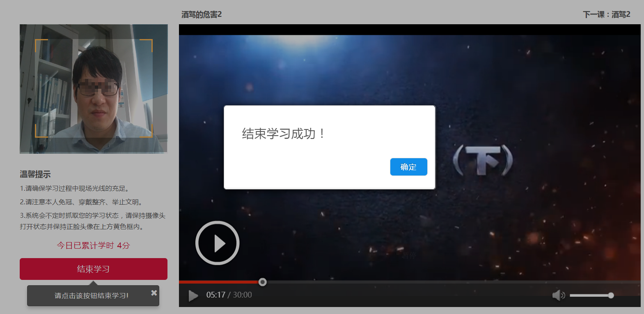Click the webcam preview thumbnail

[x=94, y=89]
